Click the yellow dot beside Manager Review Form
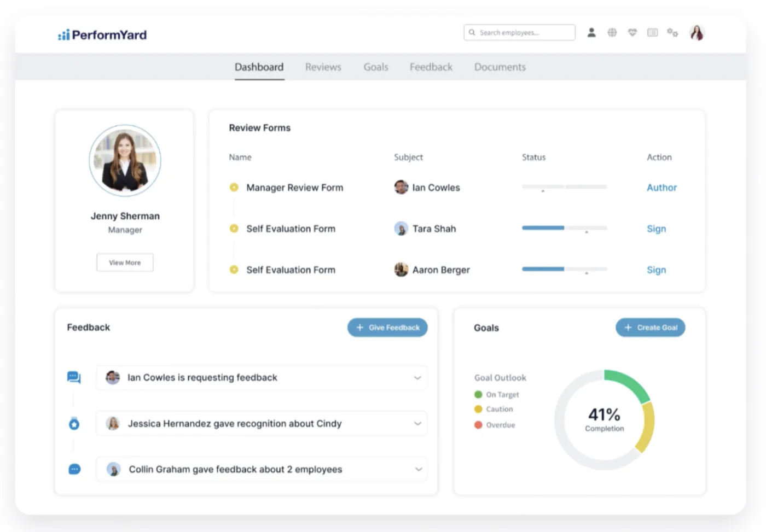This screenshot has width=766, height=532. (x=234, y=188)
